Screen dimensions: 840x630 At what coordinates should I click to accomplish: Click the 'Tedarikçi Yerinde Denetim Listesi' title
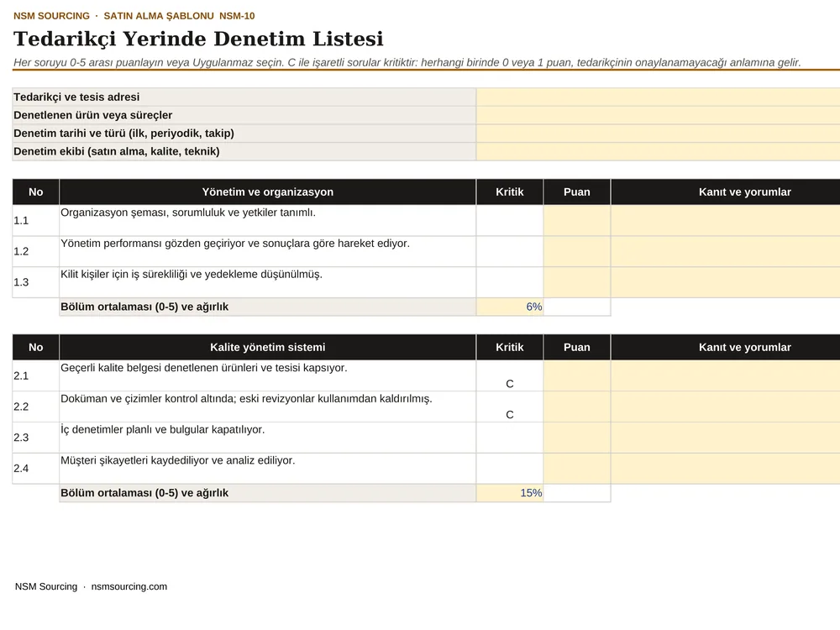coord(198,39)
